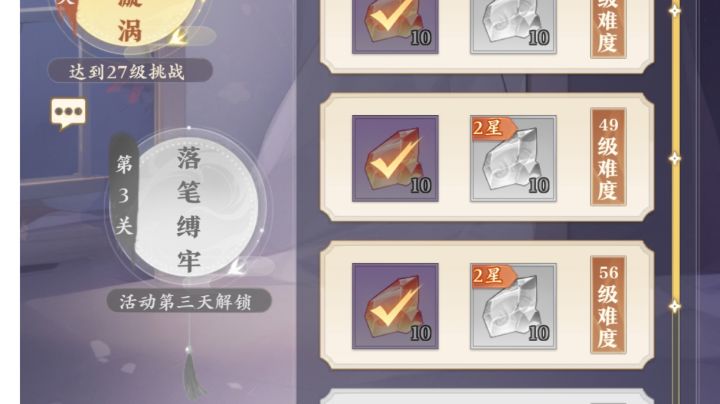
Task: Select the 49级难度 difficulty label
Action: coord(608,157)
